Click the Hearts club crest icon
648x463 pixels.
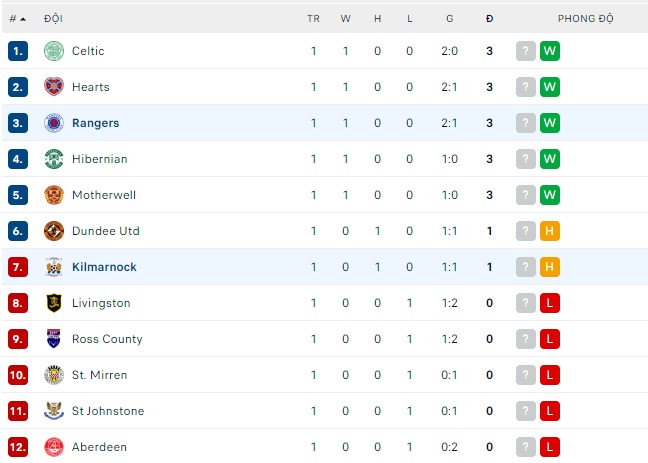click(x=54, y=87)
